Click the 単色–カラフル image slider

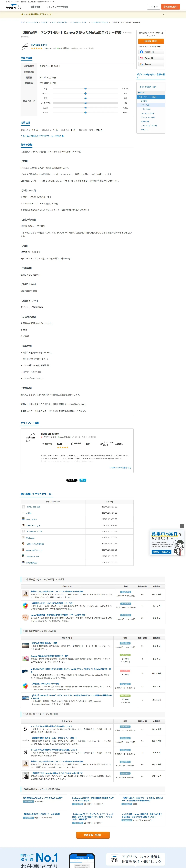(x=85, y=89)
